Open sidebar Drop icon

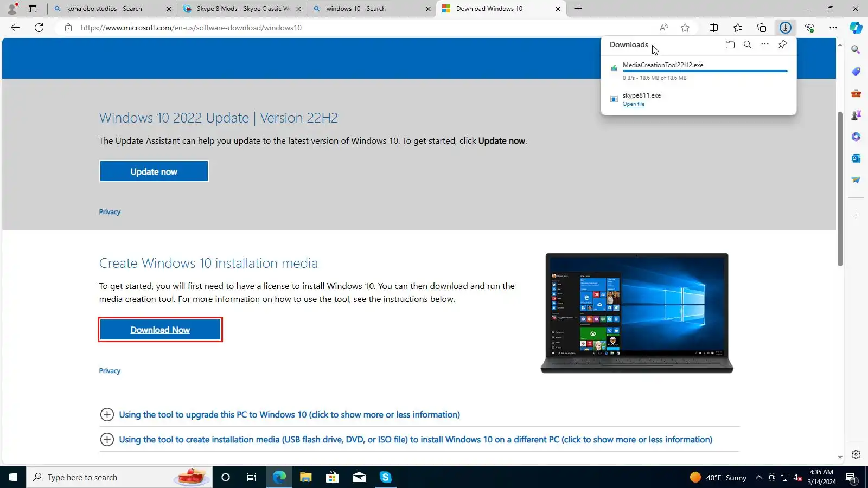tap(856, 180)
